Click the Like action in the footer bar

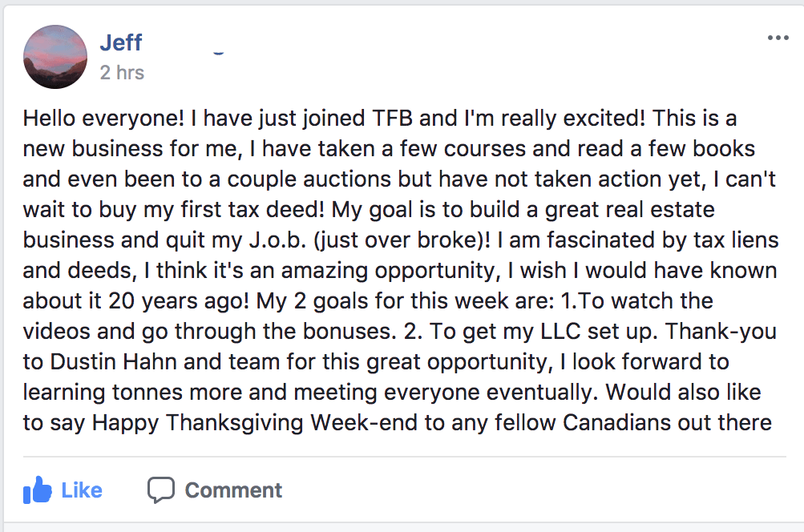pyautogui.click(x=64, y=490)
